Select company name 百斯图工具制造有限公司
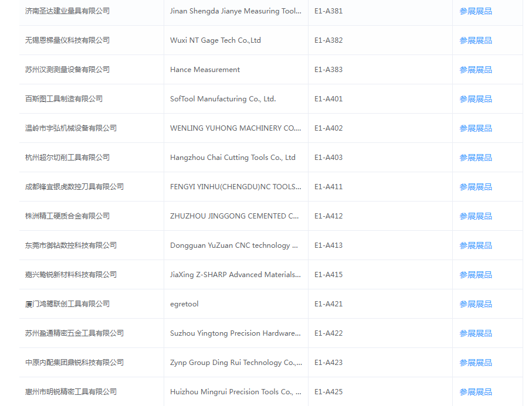 click(64, 99)
